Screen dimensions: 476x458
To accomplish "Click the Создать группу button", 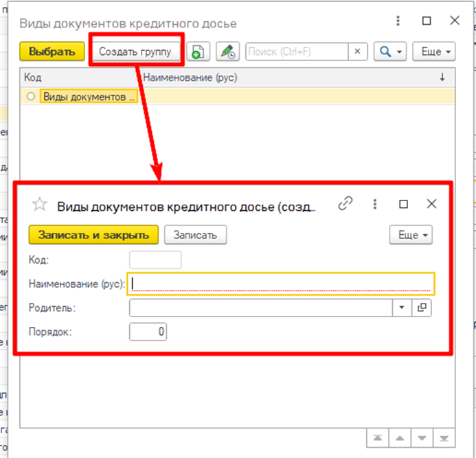I will pyautogui.click(x=135, y=51).
